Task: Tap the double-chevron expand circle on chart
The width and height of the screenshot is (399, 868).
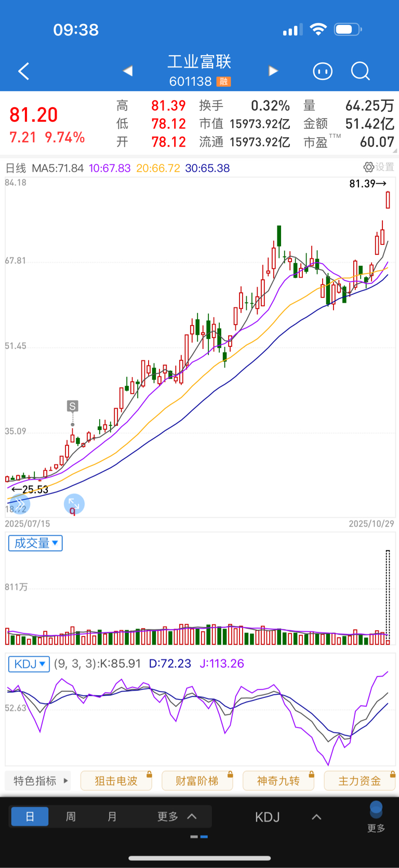Action: [19, 504]
